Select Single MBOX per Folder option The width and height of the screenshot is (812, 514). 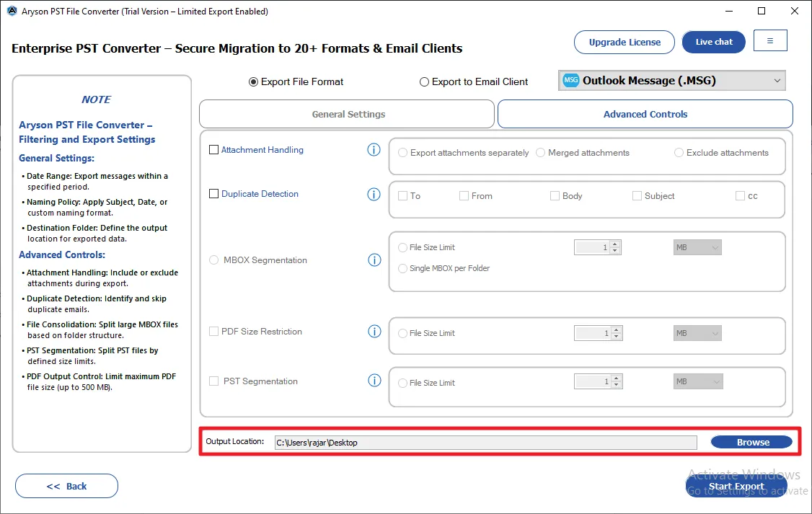coord(402,268)
